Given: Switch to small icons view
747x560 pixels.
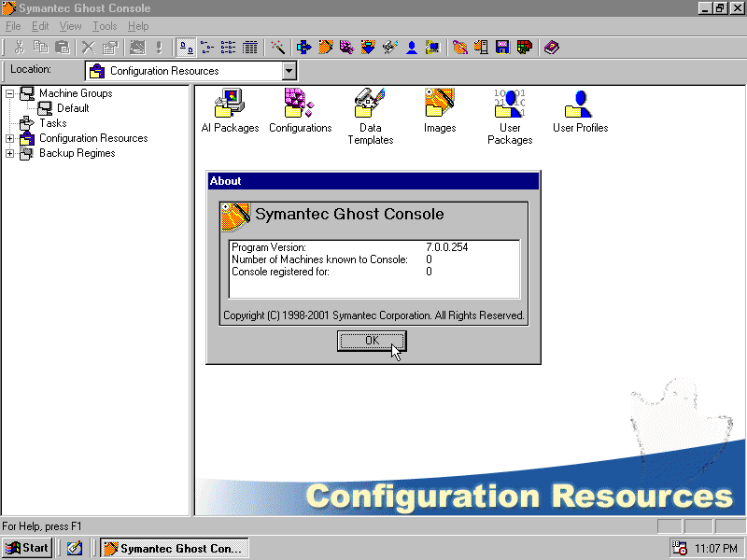Looking at the screenshot, I should [x=206, y=48].
